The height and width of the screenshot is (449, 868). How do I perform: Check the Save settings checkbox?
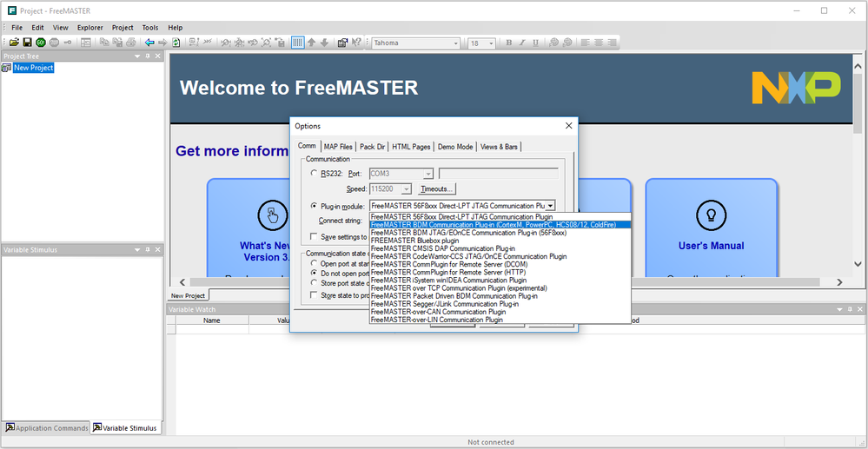point(314,236)
